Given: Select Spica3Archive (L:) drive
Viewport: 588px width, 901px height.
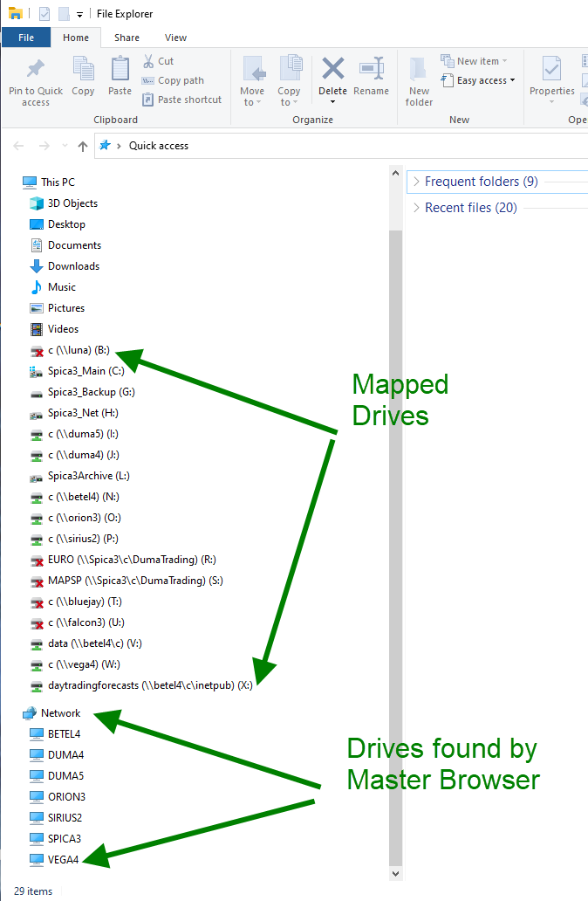Looking at the screenshot, I should (79, 477).
